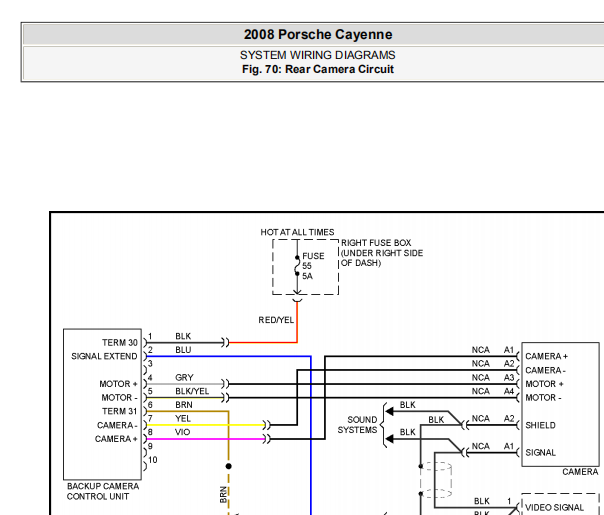Select the "TERM 30" terminal label

(x=120, y=342)
